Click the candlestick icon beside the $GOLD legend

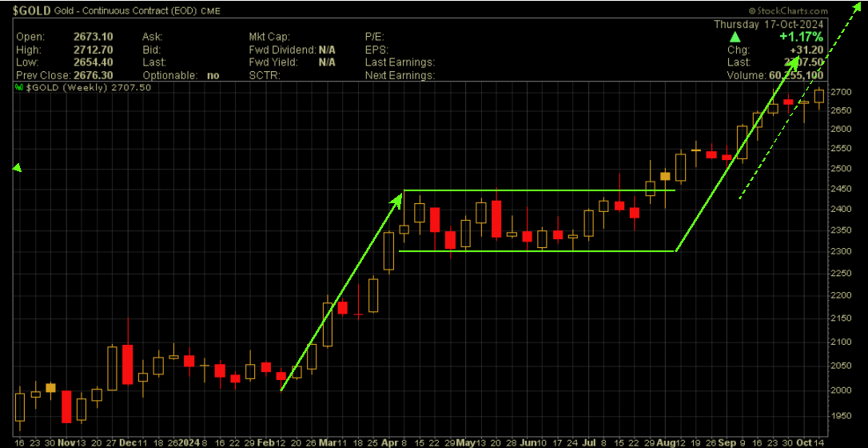[x=18, y=87]
